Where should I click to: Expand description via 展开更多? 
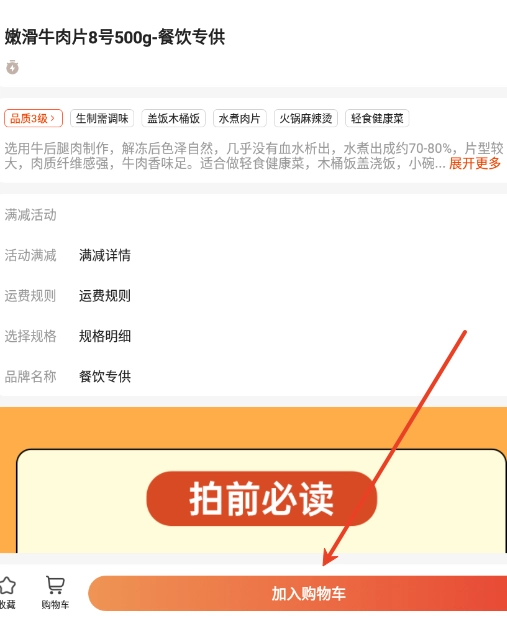click(x=475, y=163)
